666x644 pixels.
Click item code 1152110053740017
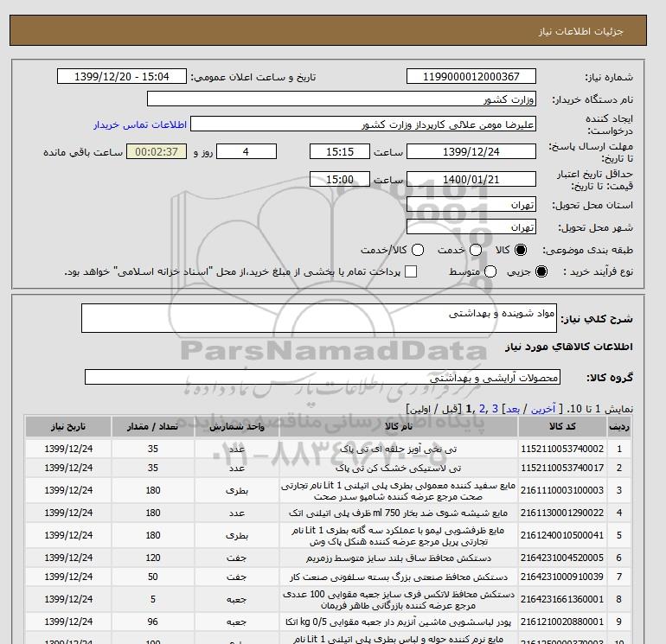562,468
